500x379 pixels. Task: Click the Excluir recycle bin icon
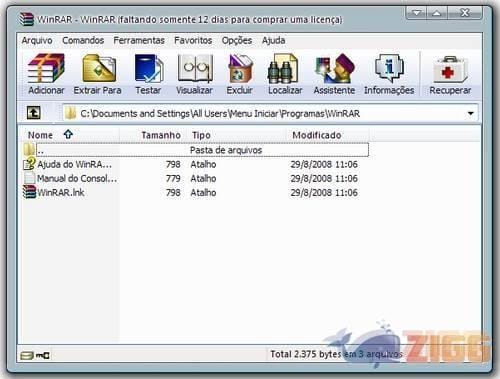click(x=240, y=68)
